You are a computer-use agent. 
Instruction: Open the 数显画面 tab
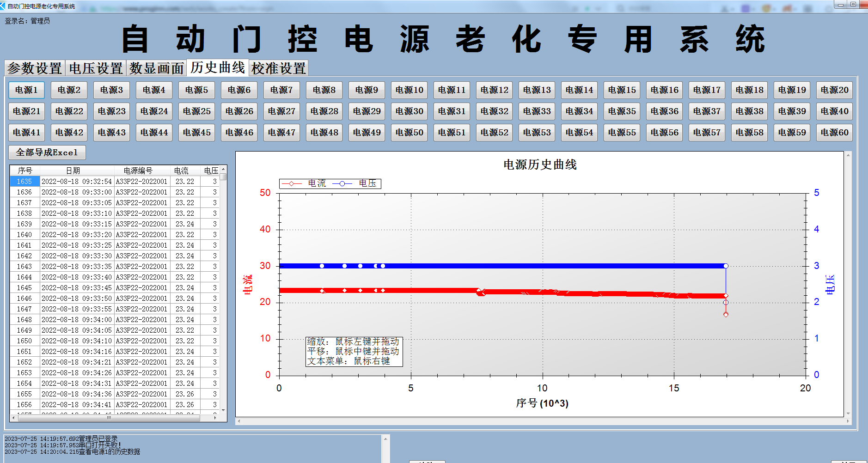pos(157,68)
